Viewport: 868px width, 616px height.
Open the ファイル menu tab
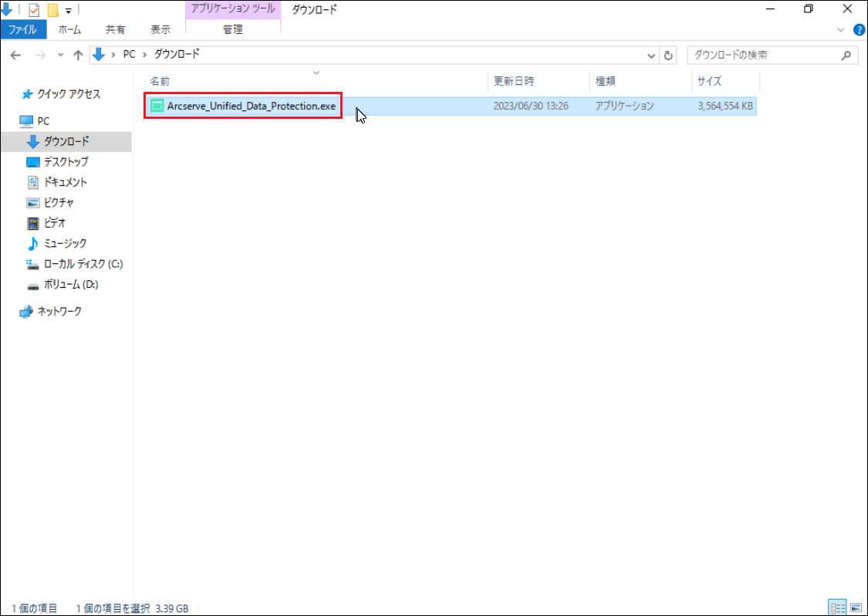(x=23, y=30)
